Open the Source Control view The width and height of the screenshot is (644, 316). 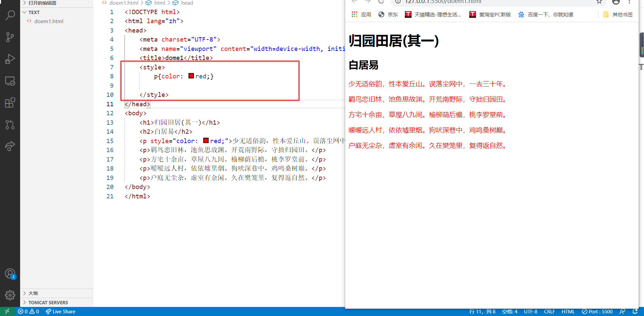pyautogui.click(x=10, y=37)
